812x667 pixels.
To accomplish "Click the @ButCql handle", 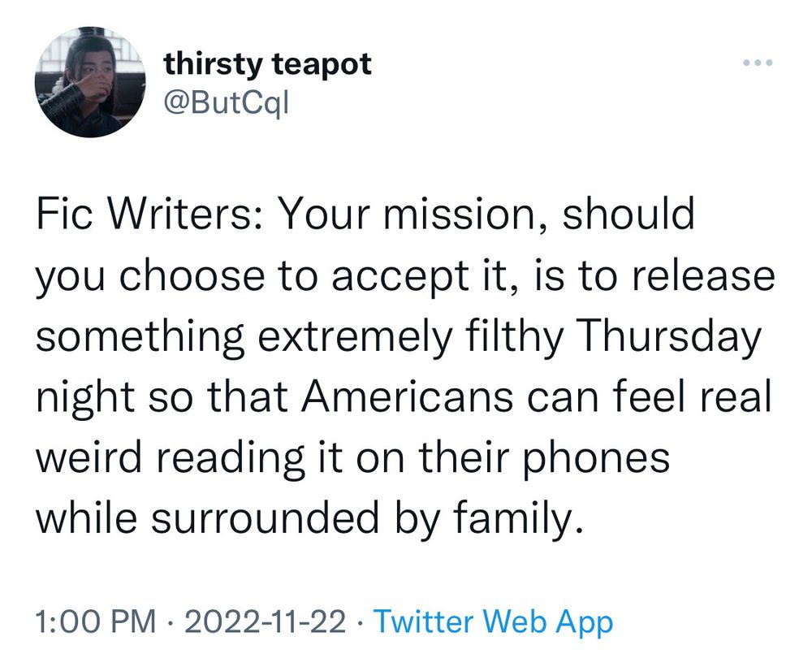I will (227, 103).
